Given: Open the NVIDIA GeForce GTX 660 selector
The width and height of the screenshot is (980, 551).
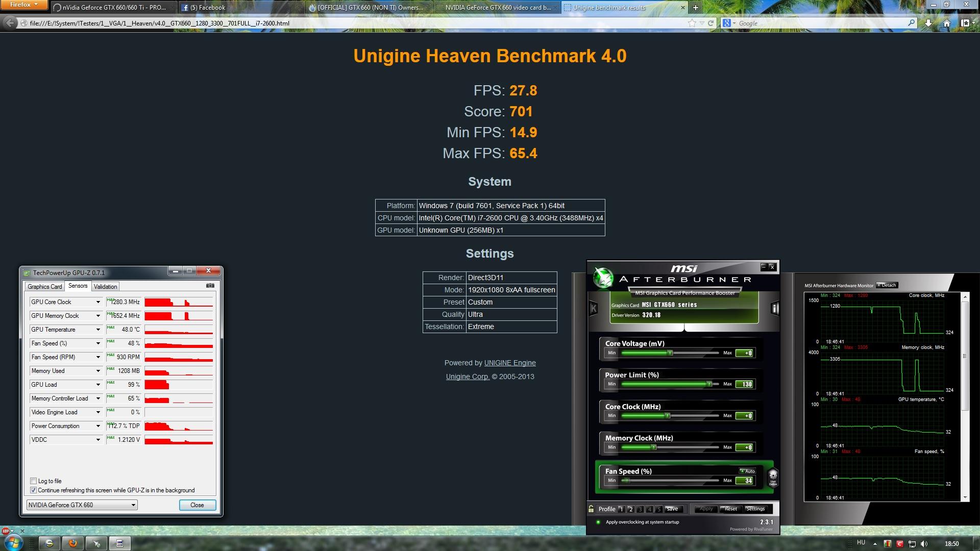Looking at the screenshot, I should [82, 505].
